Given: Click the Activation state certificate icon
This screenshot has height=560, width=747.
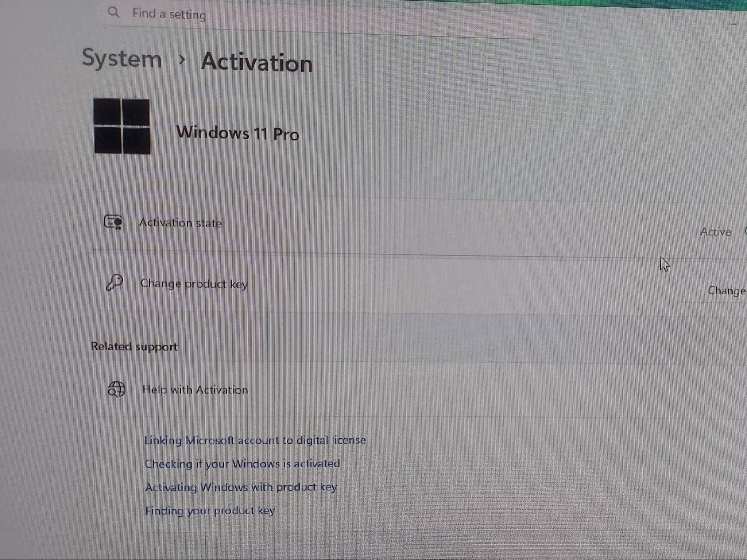Looking at the screenshot, I should click(113, 222).
